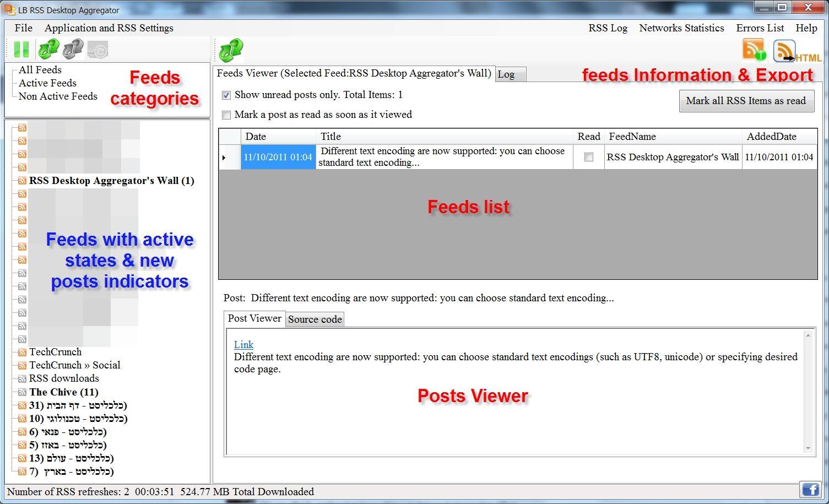This screenshot has height=504, width=829.
Task: Click the AddedDate cell 11/10/2011 01:04
Action: coord(779,157)
